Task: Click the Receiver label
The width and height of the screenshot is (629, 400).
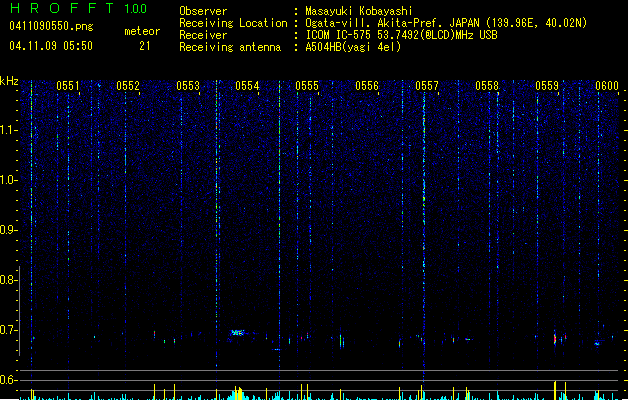Action: coord(203,35)
